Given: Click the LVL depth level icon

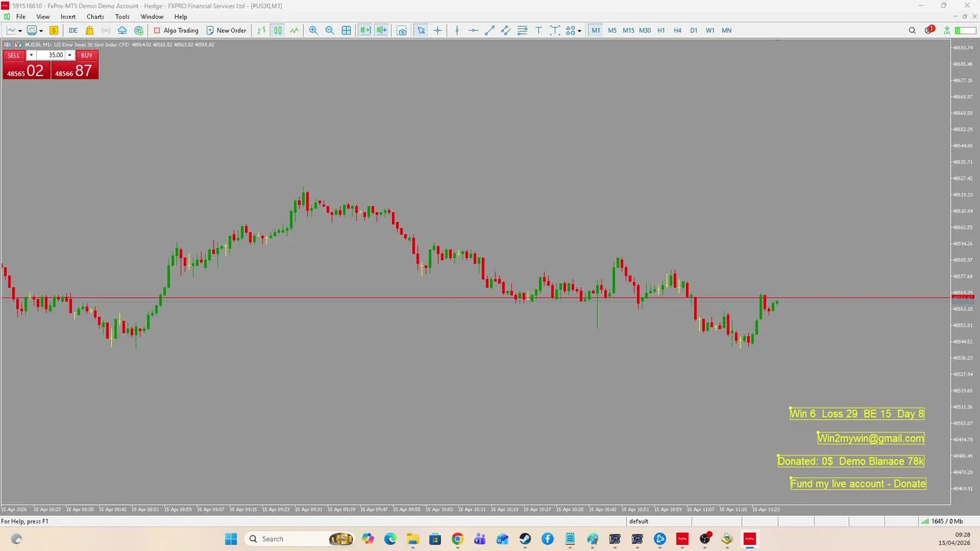Looking at the screenshot, I should pyautogui.click(x=947, y=31).
